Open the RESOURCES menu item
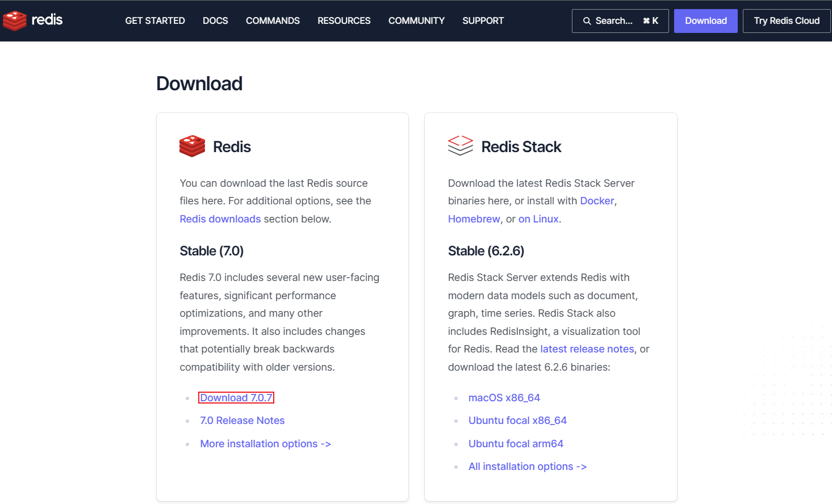 point(344,21)
